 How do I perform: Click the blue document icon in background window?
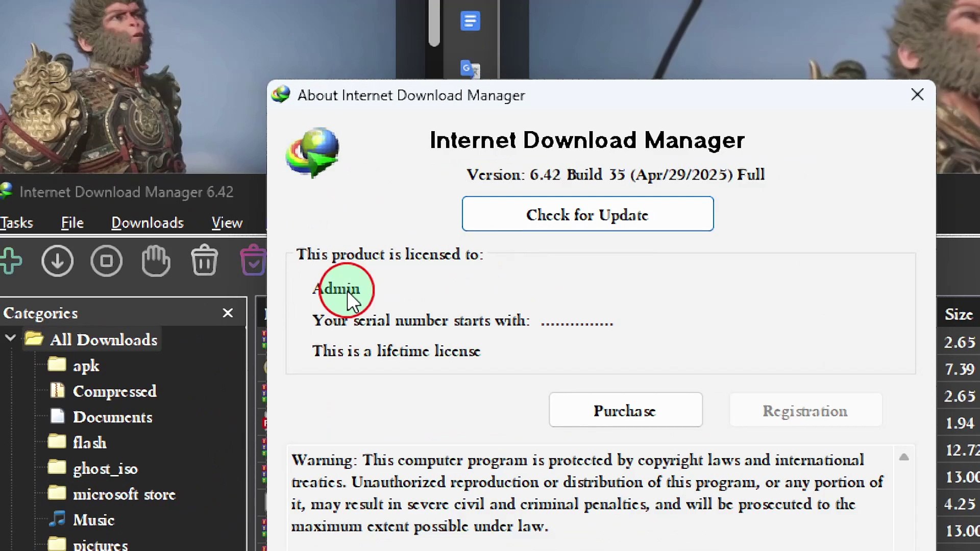point(470,21)
